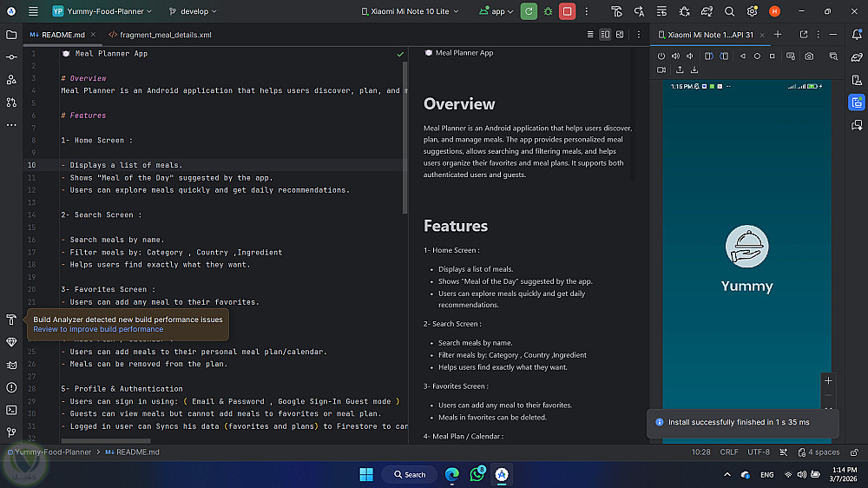
Task: Open the Terminal tool window
Action: [x=11, y=410]
